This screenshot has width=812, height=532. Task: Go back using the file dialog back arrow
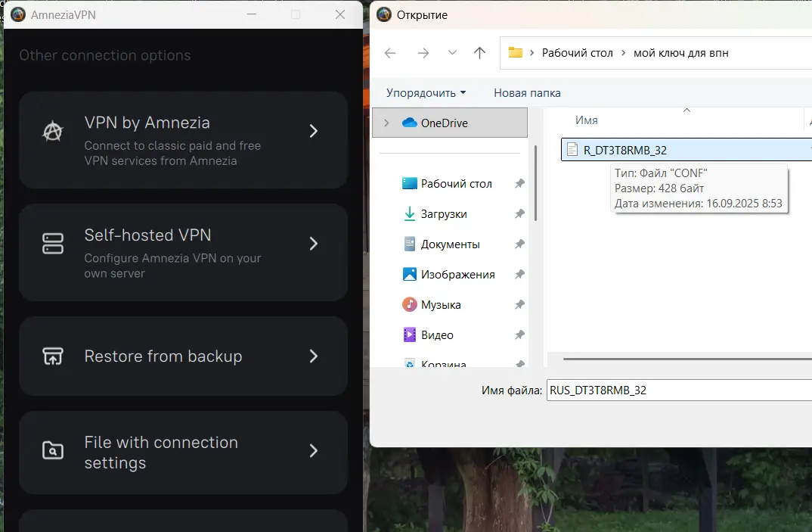pyautogui.click(x=390, y=53)
